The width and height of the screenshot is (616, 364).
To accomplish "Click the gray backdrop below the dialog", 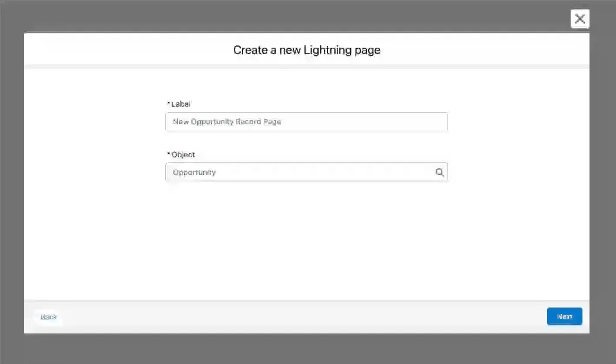I will tap(306, 350).
